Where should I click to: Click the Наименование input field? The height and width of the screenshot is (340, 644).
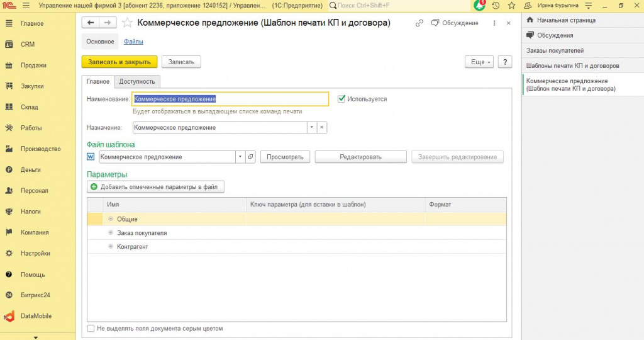(x=230, y=99)
